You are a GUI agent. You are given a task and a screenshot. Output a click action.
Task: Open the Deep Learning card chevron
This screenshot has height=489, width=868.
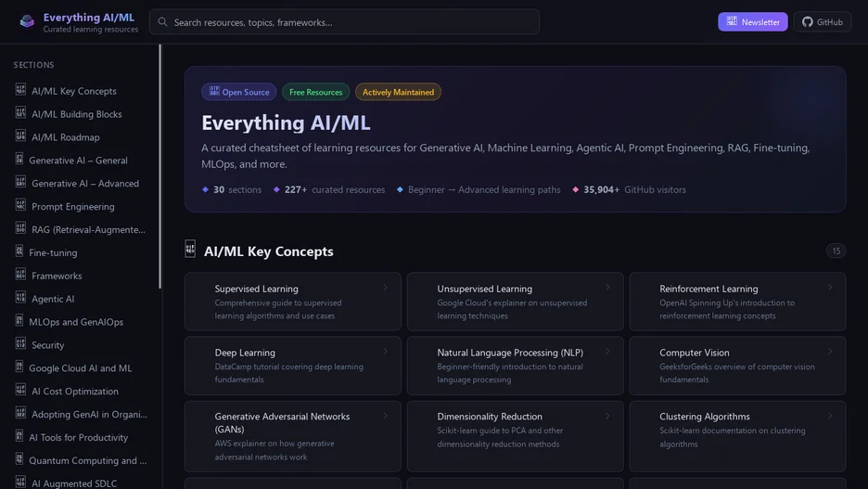point(385,351)
